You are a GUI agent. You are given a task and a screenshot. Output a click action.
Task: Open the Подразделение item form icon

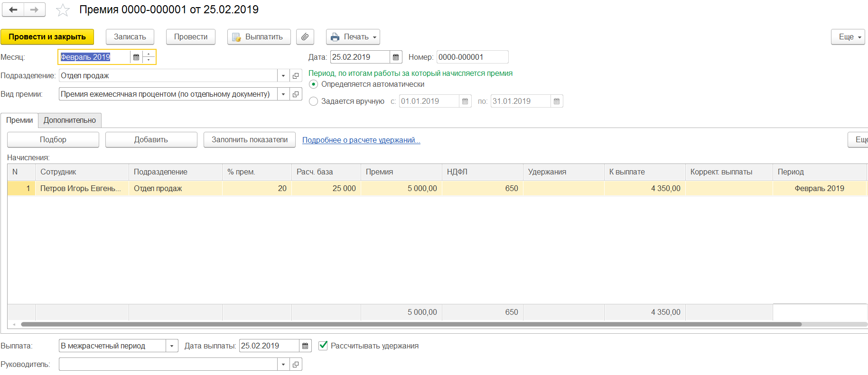(x=296, y=76)
